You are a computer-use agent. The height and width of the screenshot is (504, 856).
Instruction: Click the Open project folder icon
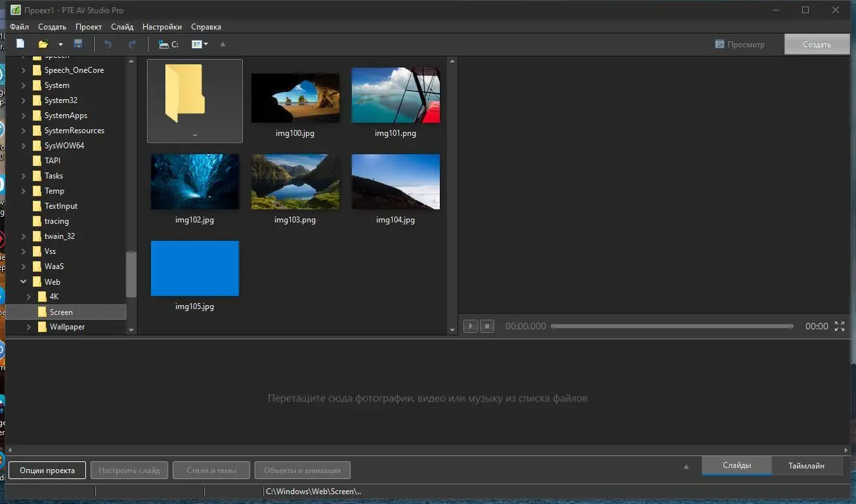[x=43, y=44]
